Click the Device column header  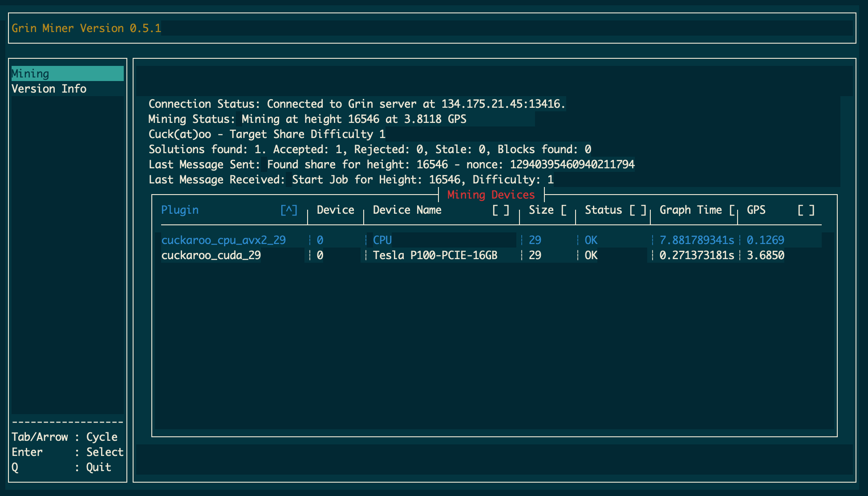pyautogui.click(x=335, y=210)
